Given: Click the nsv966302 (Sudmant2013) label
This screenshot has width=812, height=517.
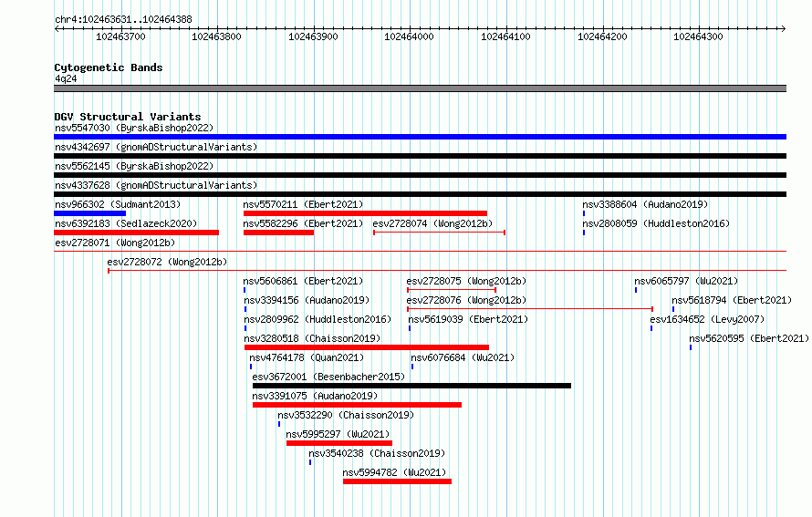Looking at the screenshot, I should 118,204.
